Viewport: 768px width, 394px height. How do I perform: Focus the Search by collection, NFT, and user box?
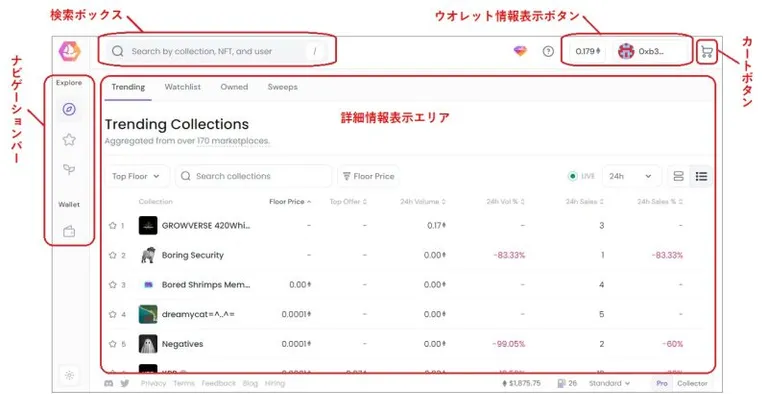(x=217, y=51)
